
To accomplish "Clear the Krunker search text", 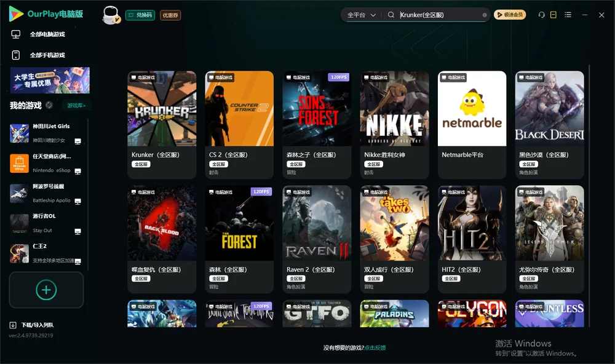I will coord(485,15).
